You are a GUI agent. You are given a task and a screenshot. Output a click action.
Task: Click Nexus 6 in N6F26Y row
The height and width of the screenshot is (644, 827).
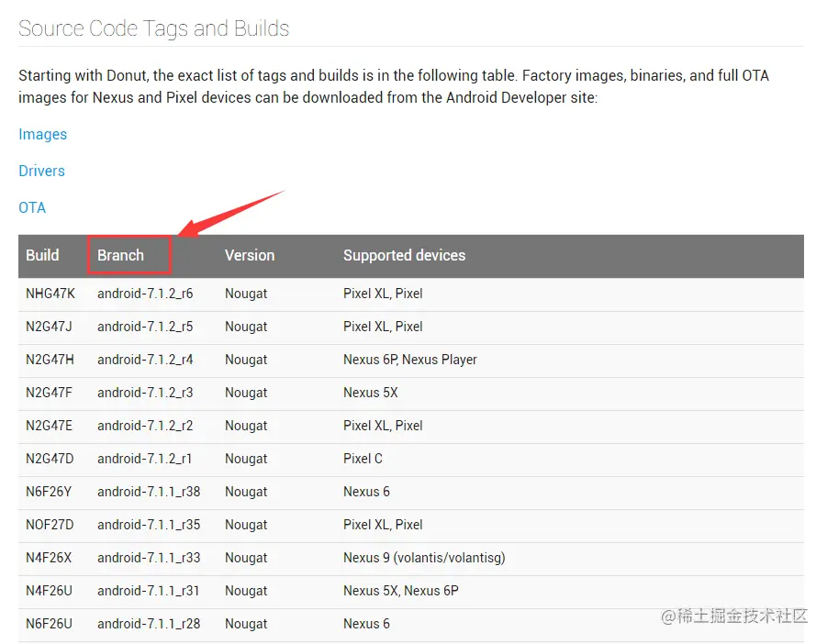click(366, 492)
